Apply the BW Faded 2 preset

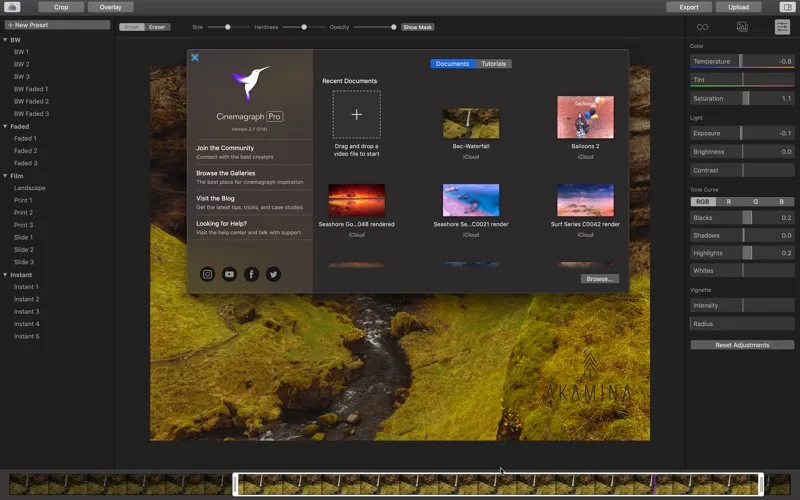pyautogui.click(x=32, y=102)
